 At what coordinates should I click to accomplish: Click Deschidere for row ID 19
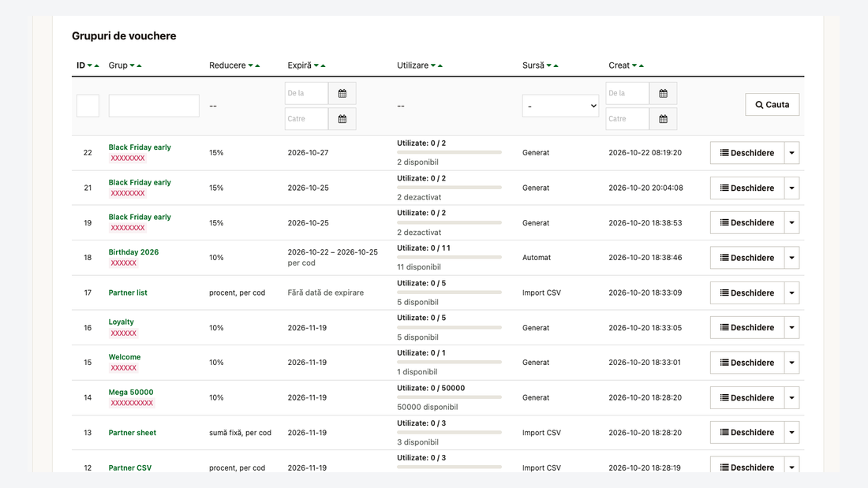(747, 222)
